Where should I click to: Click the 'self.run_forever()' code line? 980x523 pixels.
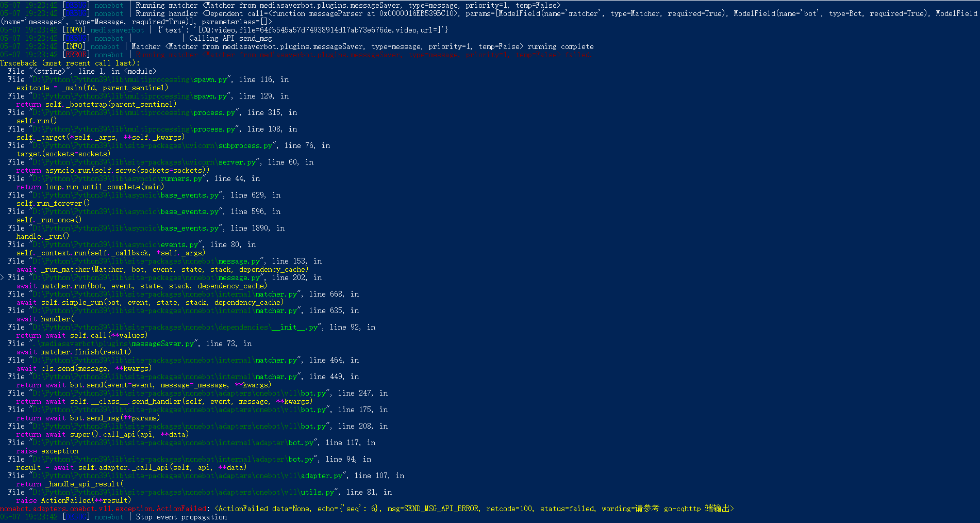(x=53, y=203)
